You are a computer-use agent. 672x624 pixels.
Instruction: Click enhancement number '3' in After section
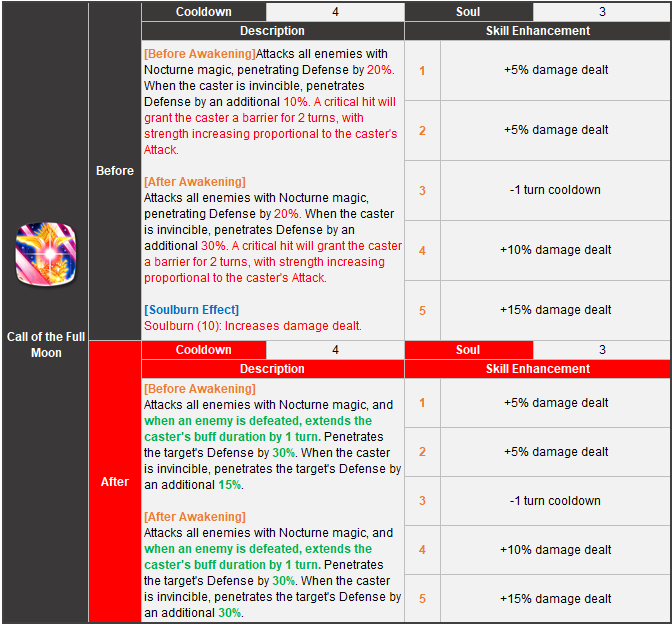[x=422, y=501]
